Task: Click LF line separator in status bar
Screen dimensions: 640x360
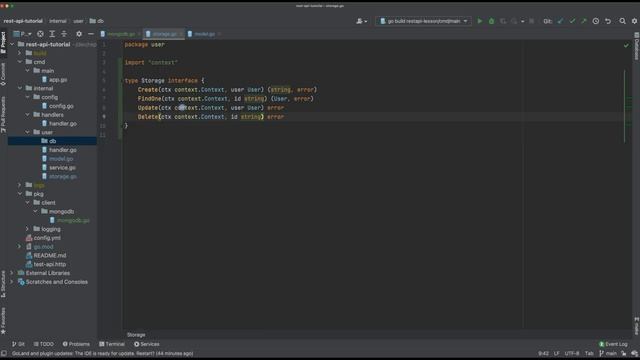Action: click(556, 353)
